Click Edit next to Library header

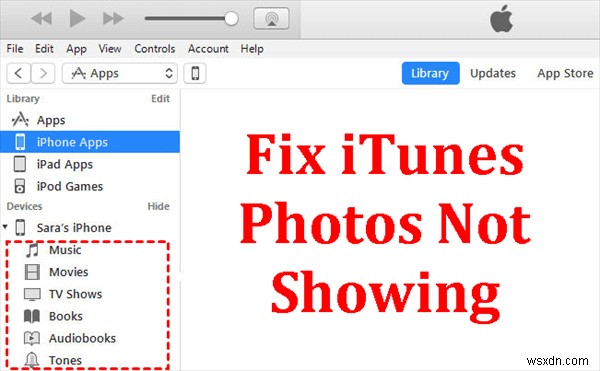coord(160,99)
